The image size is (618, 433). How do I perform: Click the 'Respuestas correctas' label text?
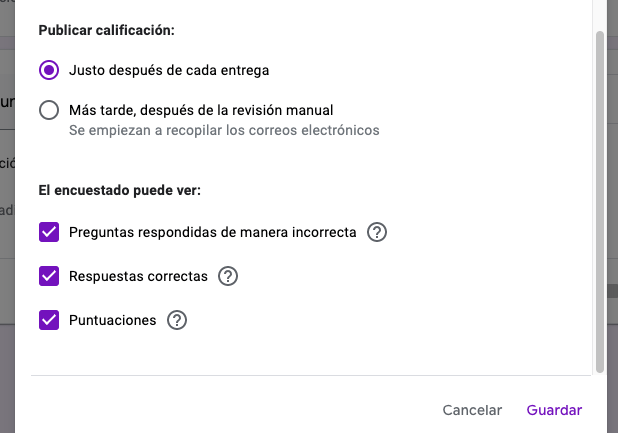click(139, 277)
